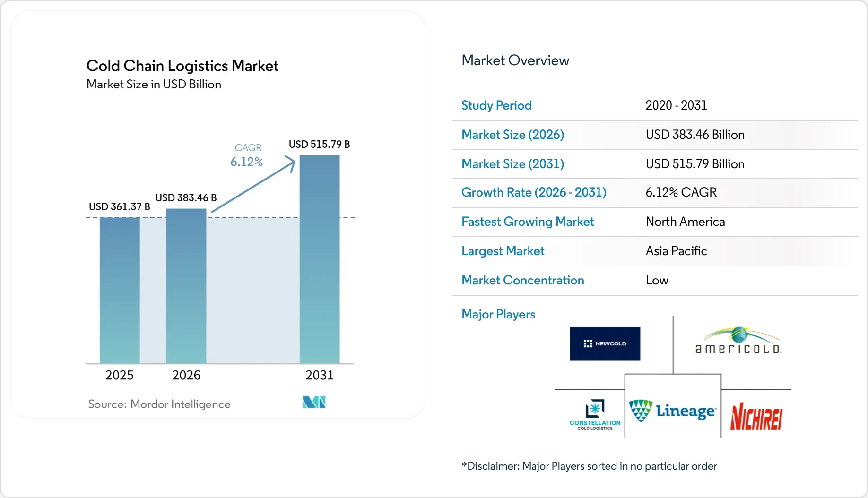Click the 2026 axis label

[186, 375]
